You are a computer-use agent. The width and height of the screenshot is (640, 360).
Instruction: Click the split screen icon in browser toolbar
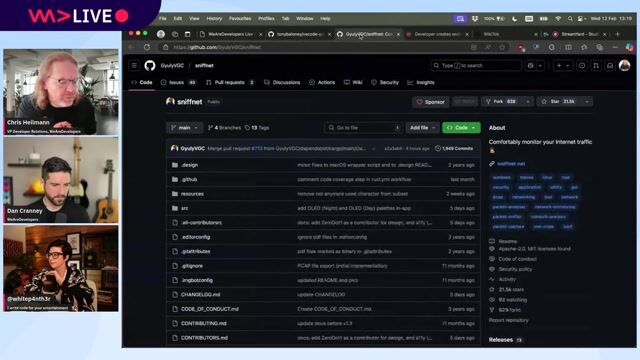tap(568, 47)
